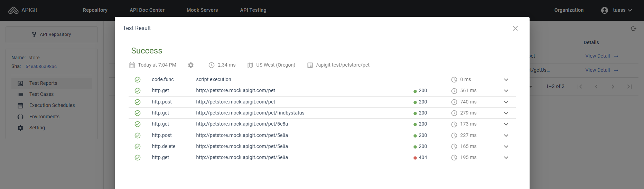
Task: Click the clock icon beside 2.34 ms
Action: pyautogui.click(x=212, y=65)
